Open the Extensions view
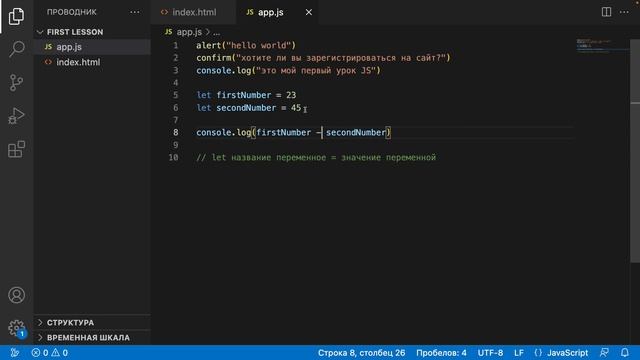The image size is (640, 360). tap(16, 149)
